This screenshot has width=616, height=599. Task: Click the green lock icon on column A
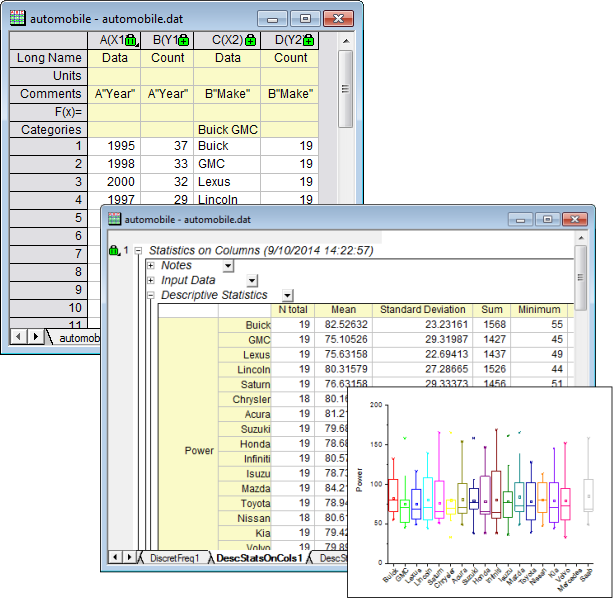[x=132, y=40]
